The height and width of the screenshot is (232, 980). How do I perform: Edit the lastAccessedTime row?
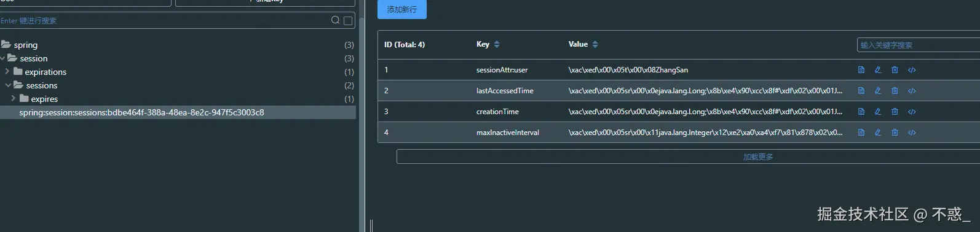pos(878,91)
